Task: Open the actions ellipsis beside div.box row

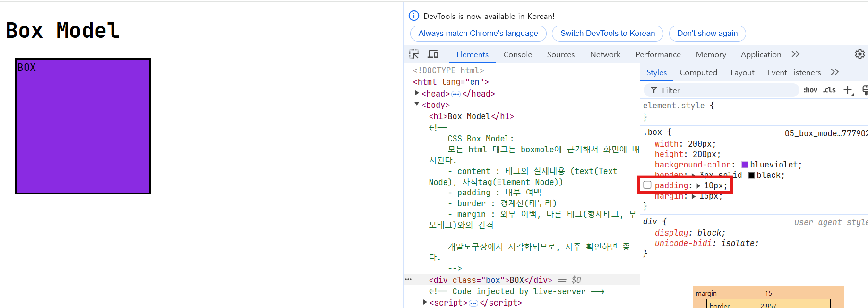Action: pos(408,279)
